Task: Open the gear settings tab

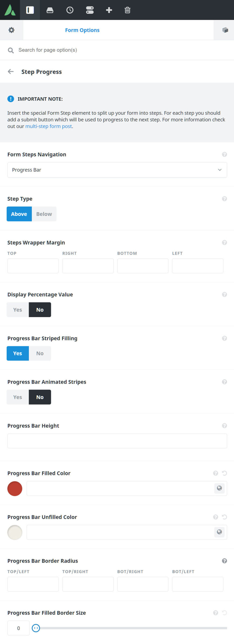Action: coord(11,30)
